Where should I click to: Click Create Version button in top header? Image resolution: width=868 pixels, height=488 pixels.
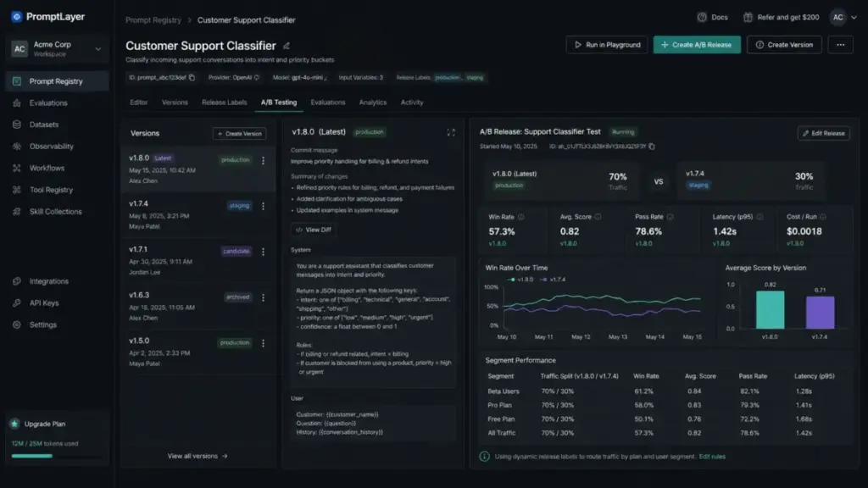tap(784, 45)
